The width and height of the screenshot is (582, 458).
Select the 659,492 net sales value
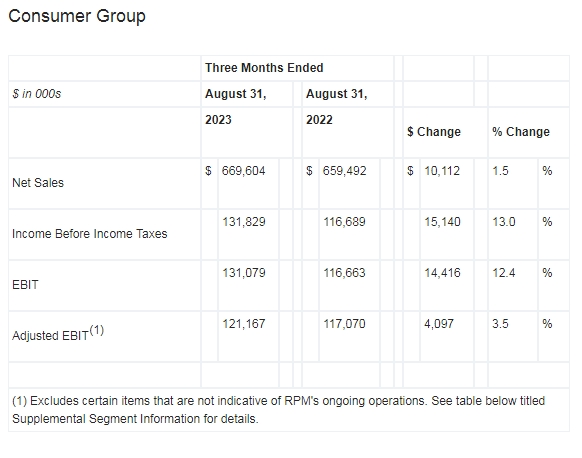pyautogui.click(x=344, y=171)
